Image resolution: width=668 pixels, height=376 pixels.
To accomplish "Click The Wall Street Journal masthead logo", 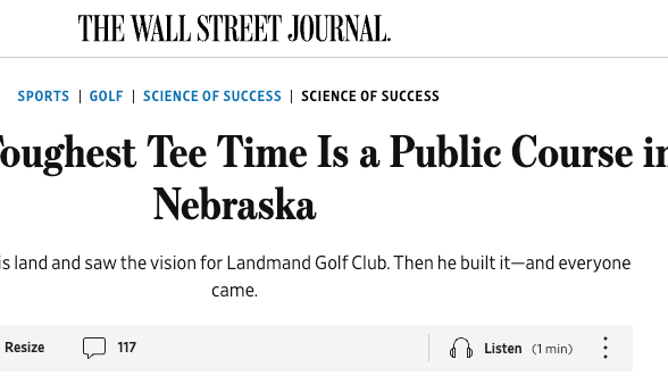I will (x=234, y=28).
